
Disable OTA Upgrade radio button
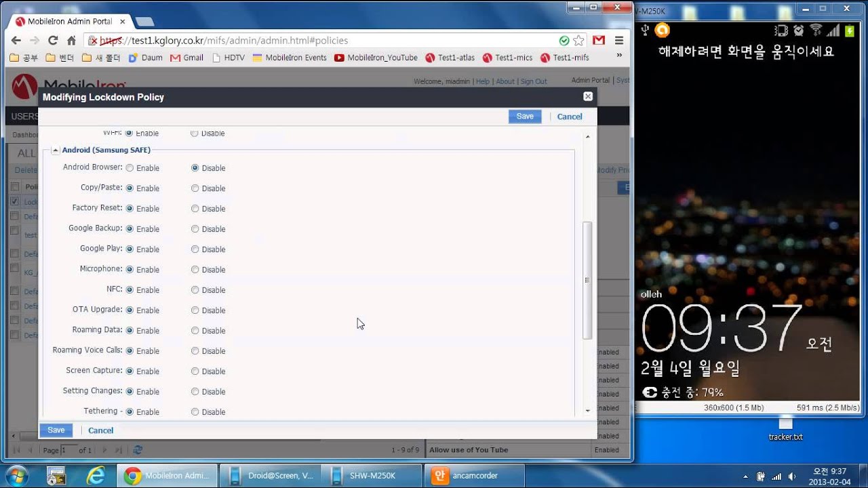point(195,310)
